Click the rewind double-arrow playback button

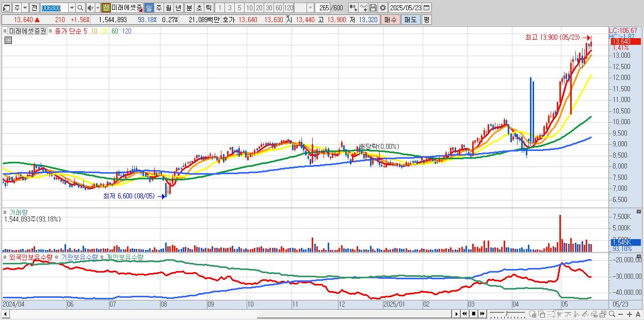[464, 314]
